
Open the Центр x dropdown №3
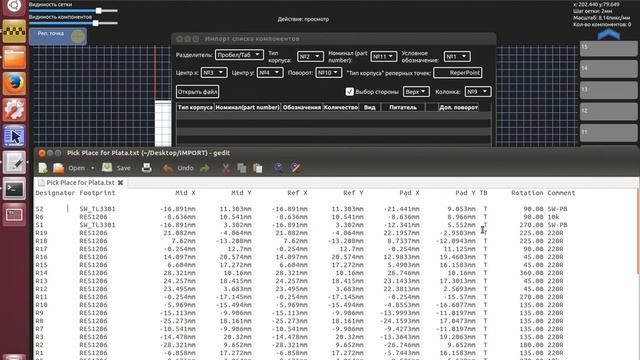click(214, 73)
